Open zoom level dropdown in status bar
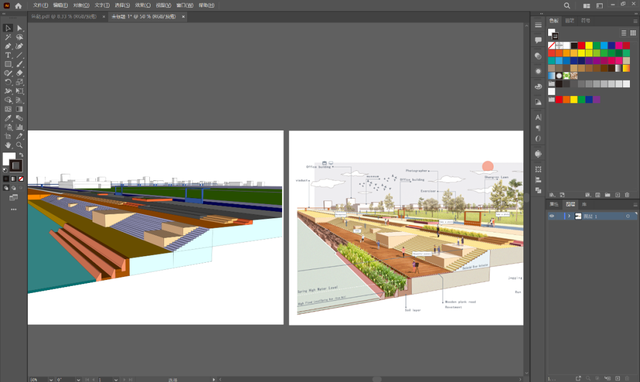Viewport: 640px width, 382px height. (51, 380)
